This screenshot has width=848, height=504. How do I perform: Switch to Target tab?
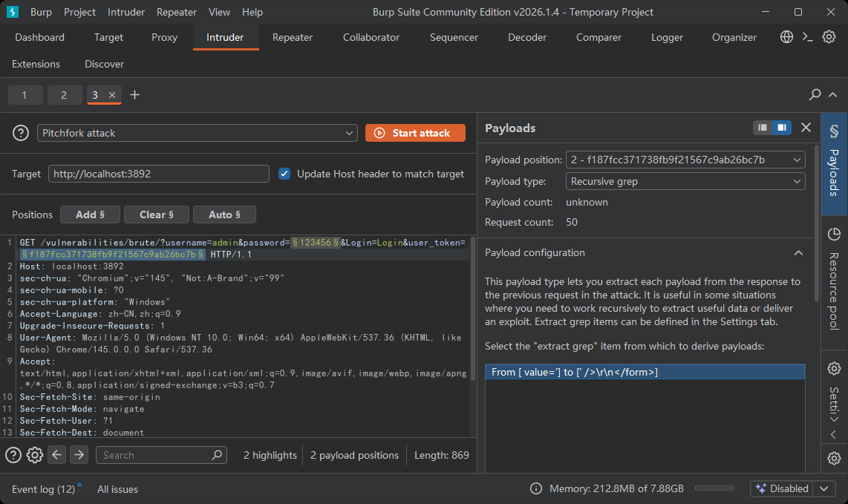108,37
